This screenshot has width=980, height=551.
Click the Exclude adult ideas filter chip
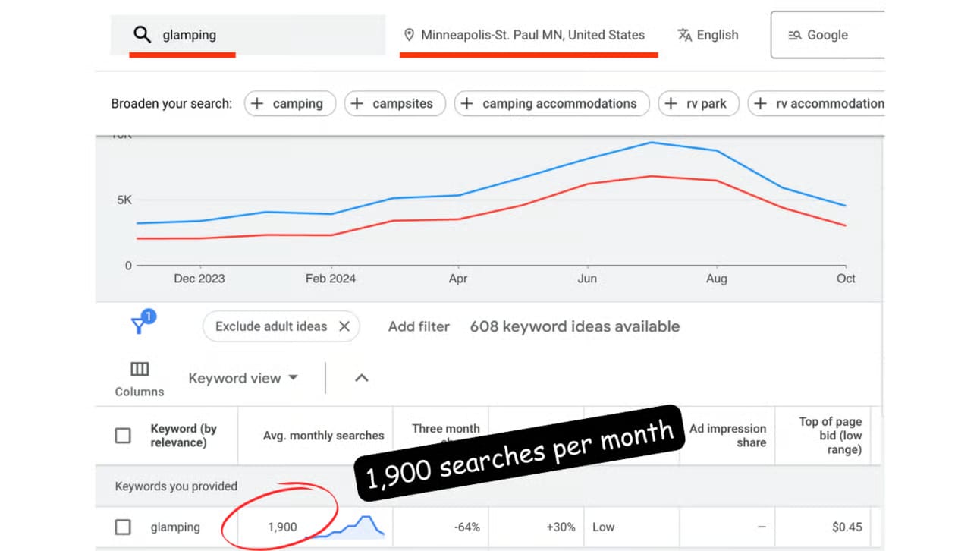281,326
